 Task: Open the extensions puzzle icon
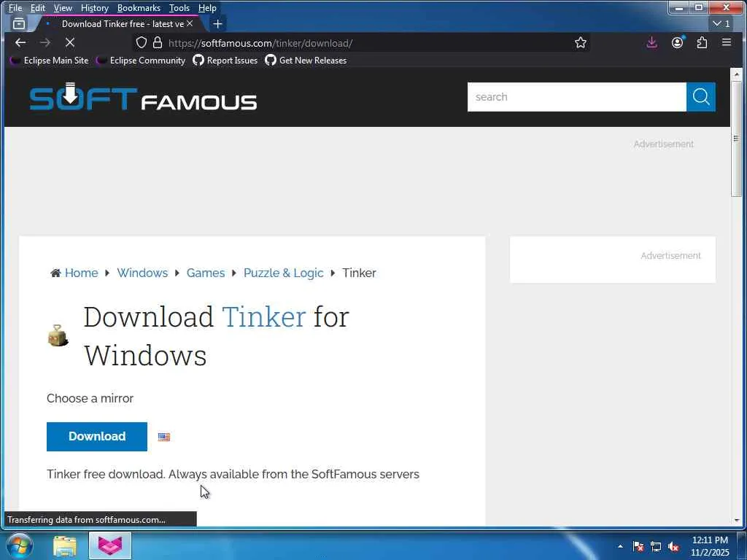coord(702,43)
